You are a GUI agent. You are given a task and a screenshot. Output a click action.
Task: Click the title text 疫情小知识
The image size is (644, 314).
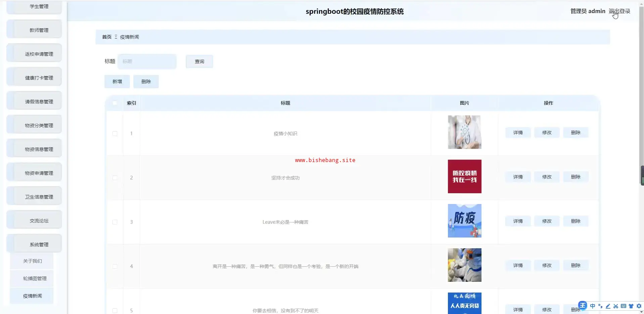point(285,134)
